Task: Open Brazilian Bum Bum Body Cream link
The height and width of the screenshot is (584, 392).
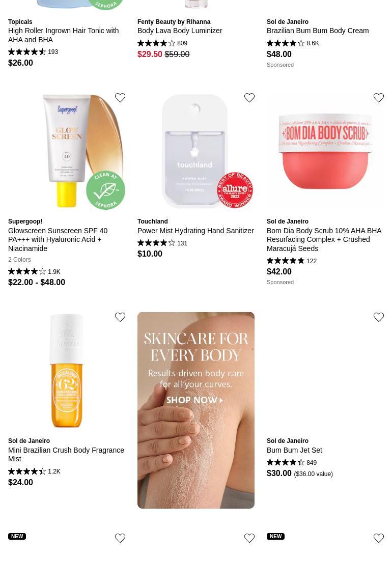Action: pyautogui.click(x=318, y=31)
